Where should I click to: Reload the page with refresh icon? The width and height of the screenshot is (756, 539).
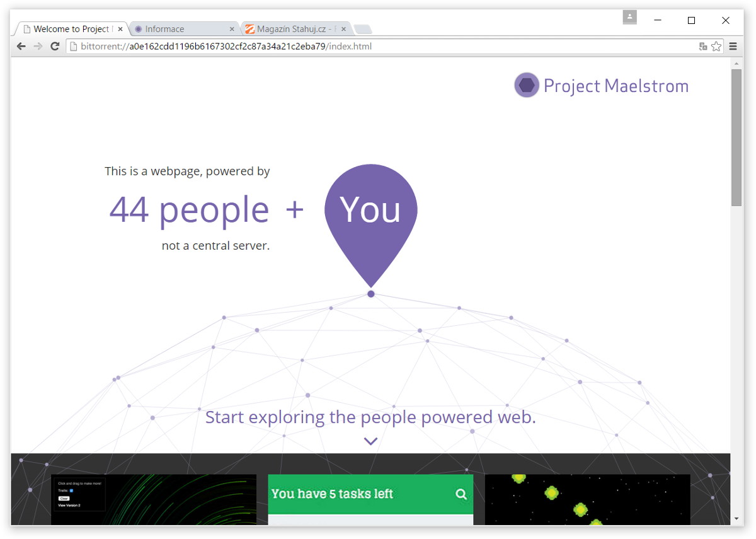click(x=55, y=46)
